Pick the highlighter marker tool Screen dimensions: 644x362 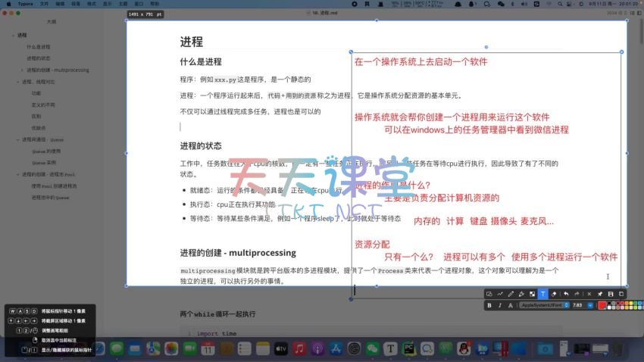point(521,293)
